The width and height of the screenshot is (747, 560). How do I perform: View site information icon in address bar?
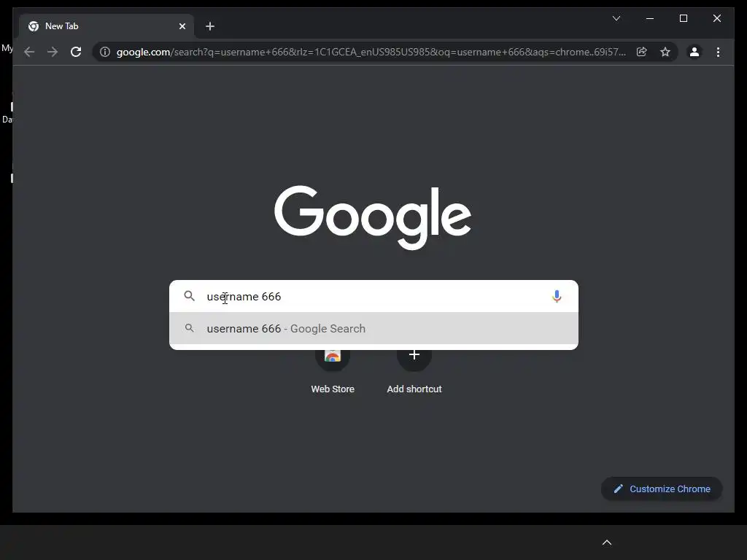tap(105, 52)
